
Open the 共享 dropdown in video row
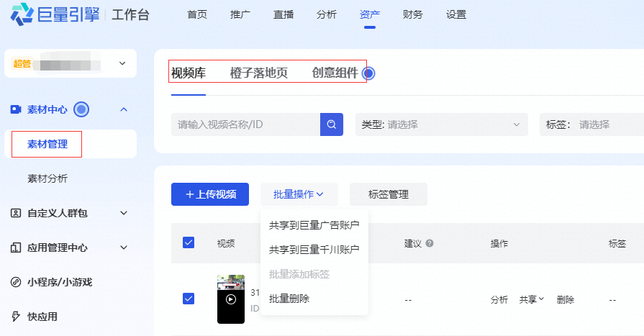(x=532, y=299)
